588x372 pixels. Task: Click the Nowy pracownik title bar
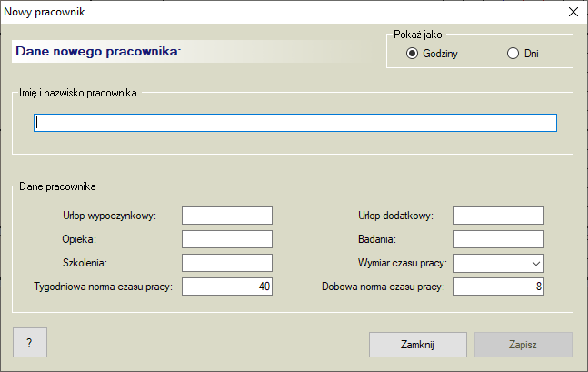point(273,12)
